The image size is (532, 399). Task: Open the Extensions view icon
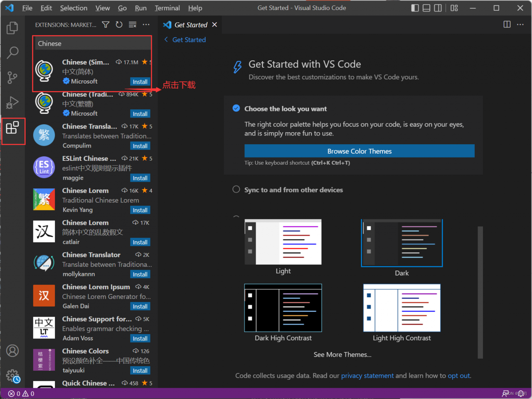[x=12, y=128]
